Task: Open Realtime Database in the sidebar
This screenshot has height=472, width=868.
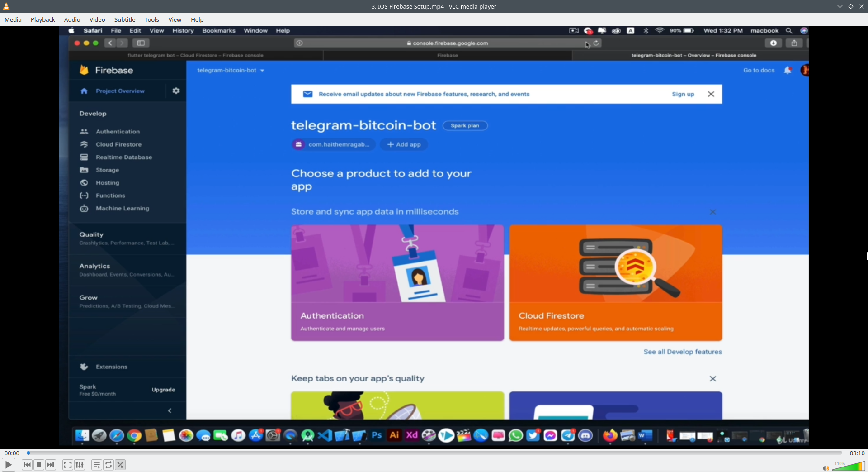Action: [x=124, y=157]
